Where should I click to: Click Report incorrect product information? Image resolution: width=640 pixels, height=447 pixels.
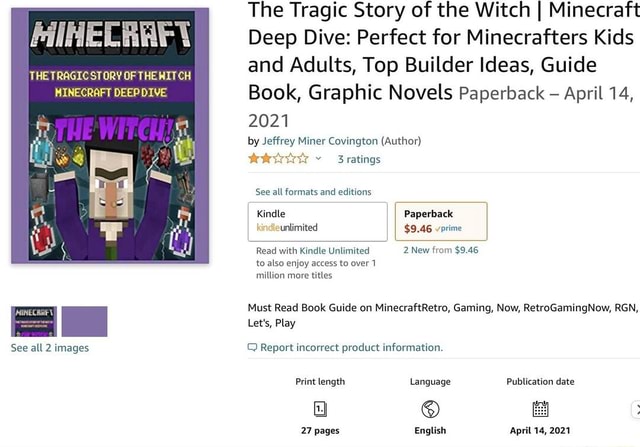pyautogui.click(x=351, y=348)
